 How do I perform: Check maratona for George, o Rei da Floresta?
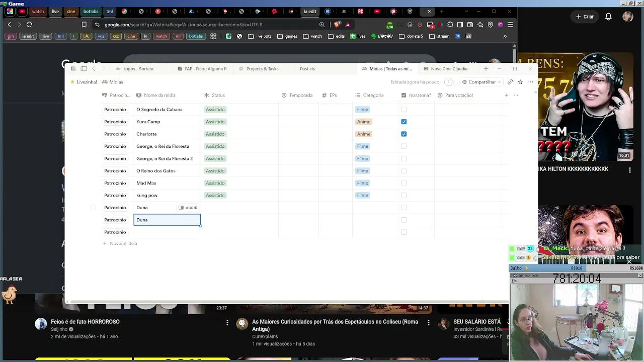[404, 146]
